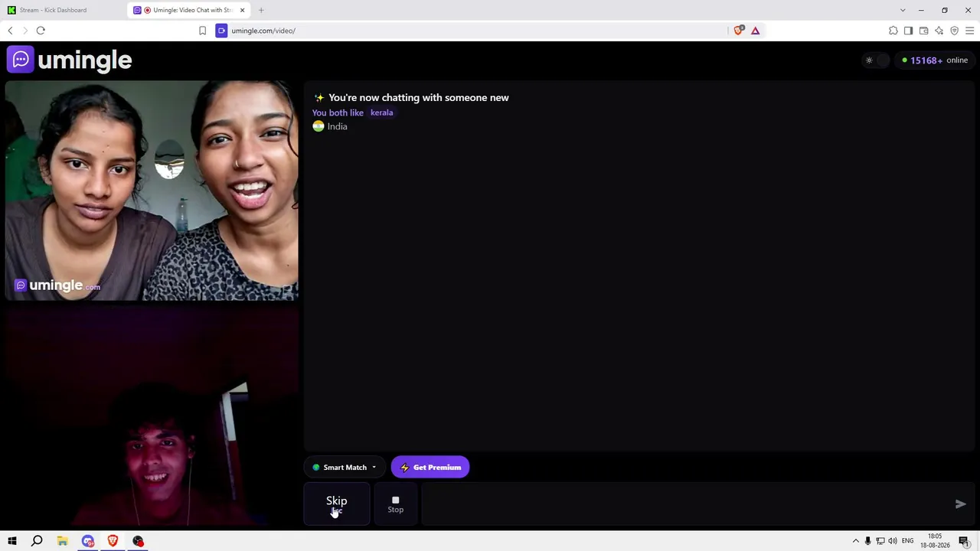
Task: Reload the Umingle page
Action: tap(41, 31)
